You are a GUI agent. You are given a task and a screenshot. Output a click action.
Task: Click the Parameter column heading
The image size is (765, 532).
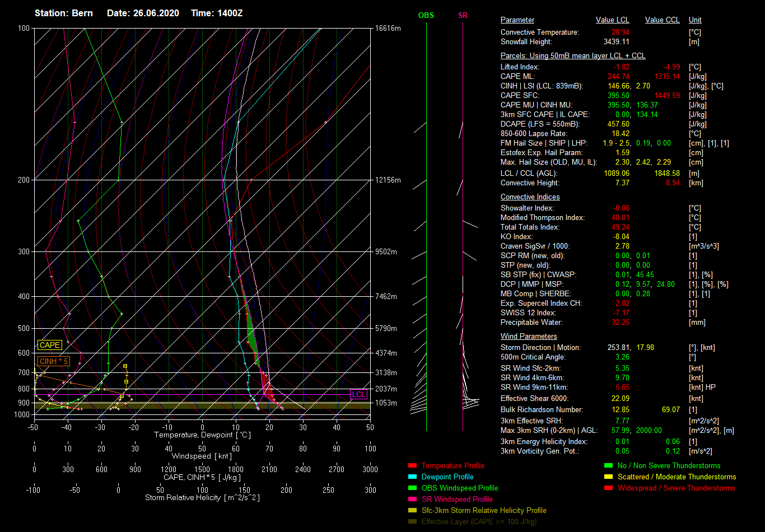(517, 20)
